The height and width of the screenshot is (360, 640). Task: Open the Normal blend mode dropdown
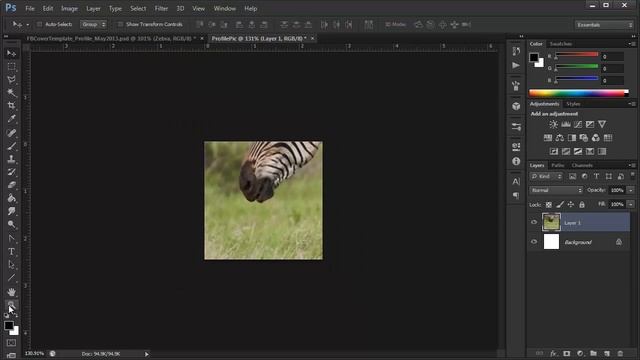(x=556, y=190)
